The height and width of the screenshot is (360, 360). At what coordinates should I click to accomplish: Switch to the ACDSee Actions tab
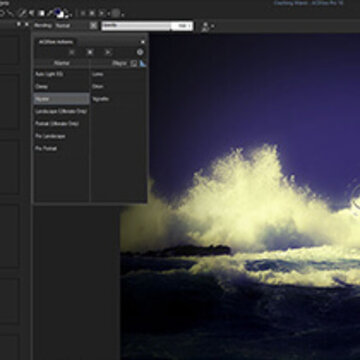coord(56,42)
